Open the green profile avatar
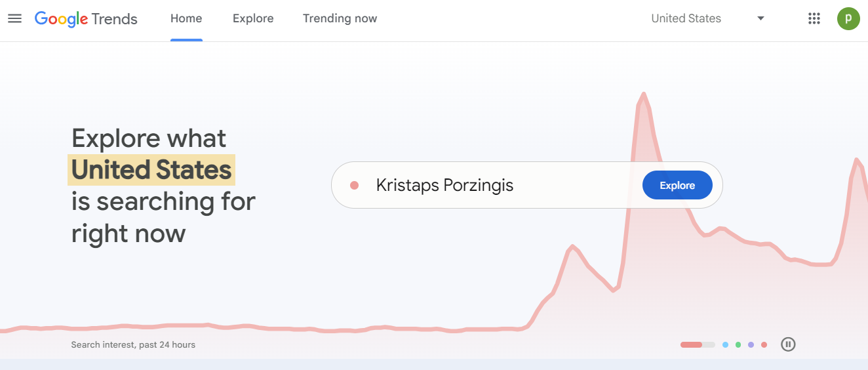 pyautogui.click(x=848, y=18)
